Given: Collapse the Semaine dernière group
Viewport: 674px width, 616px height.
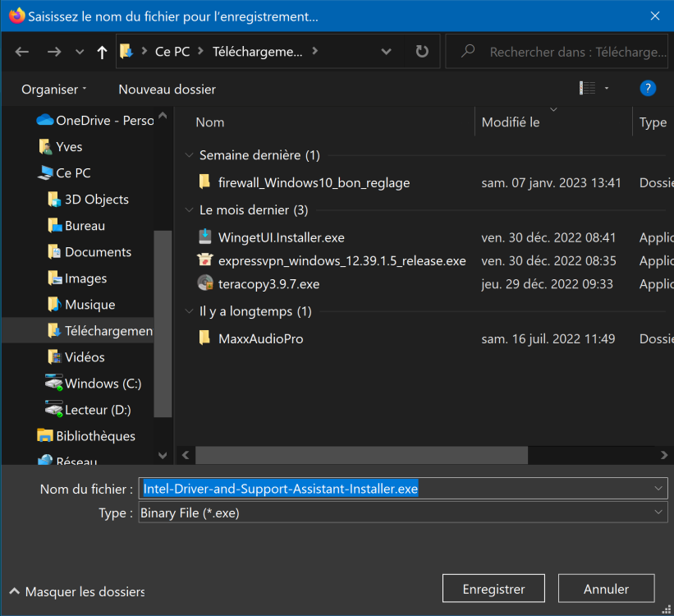Looking at the screenshot, I should [190, 155].
